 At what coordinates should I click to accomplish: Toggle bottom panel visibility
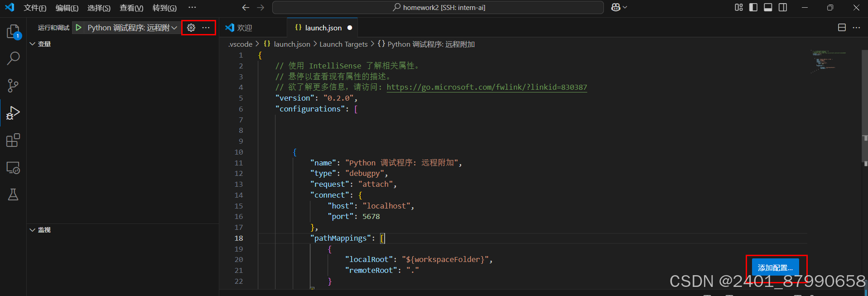click(768, 7)
